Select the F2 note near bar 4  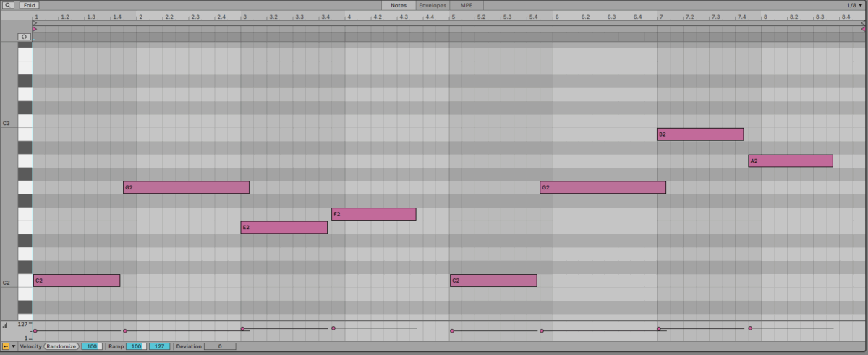(374, 214)
